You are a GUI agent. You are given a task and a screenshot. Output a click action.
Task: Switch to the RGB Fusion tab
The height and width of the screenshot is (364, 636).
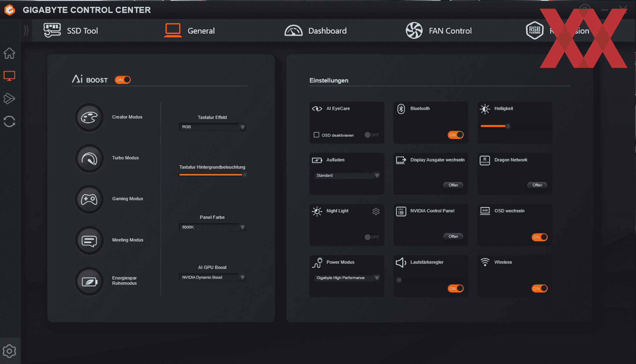(557, 30)
